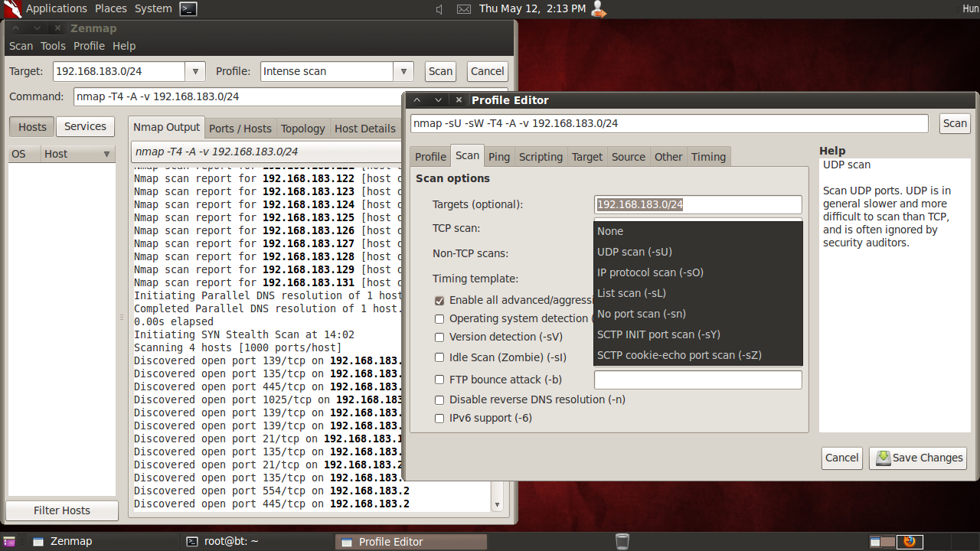
Task: Disable Enable all advanced/aggressive options checkbox
Action: coord(439,301)
